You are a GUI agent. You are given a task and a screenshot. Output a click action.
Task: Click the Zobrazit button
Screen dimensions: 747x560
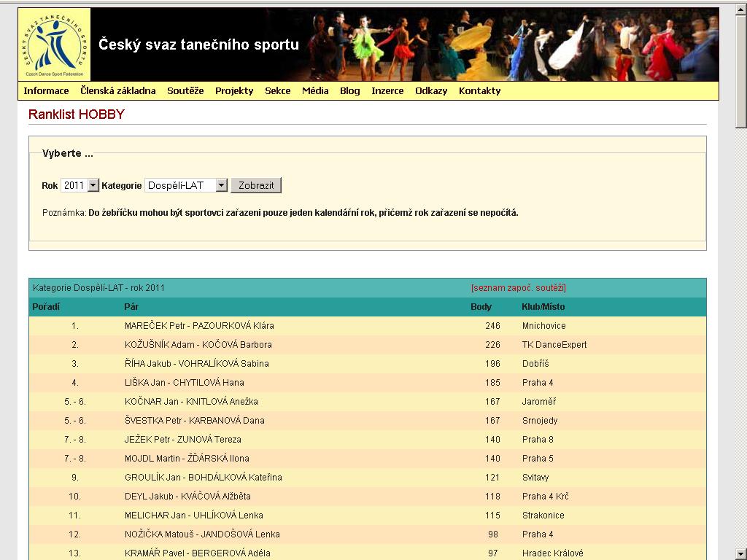tap(256, 185)
